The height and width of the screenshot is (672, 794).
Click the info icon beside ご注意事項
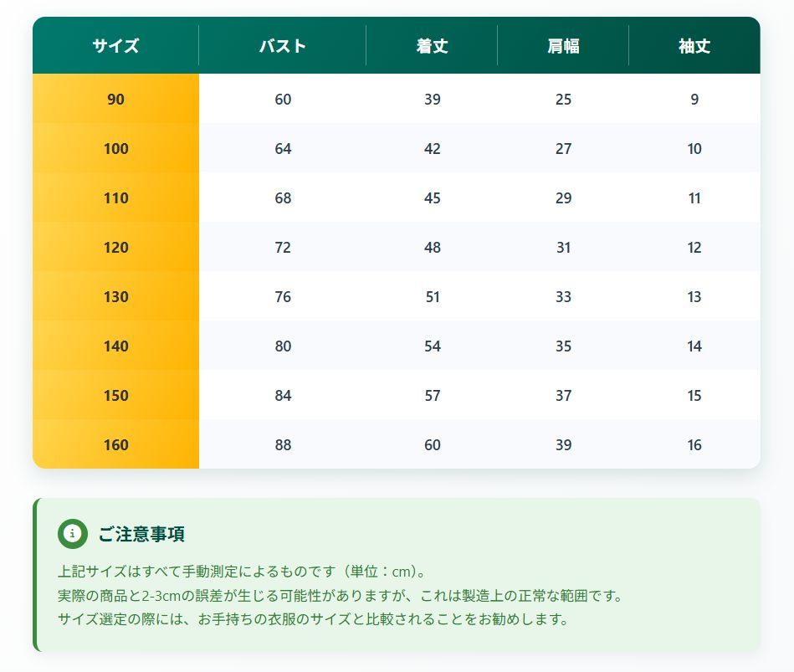click(x=73, y=534)
